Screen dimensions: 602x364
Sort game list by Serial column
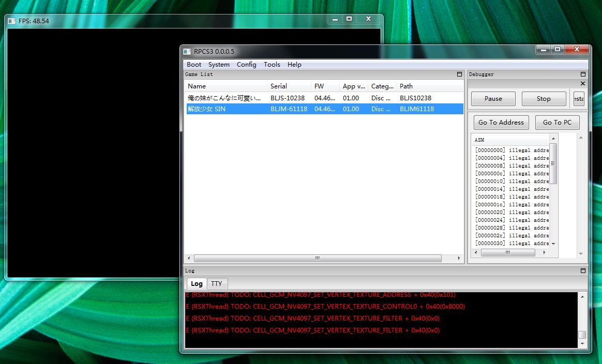click(x=289, y=86)
